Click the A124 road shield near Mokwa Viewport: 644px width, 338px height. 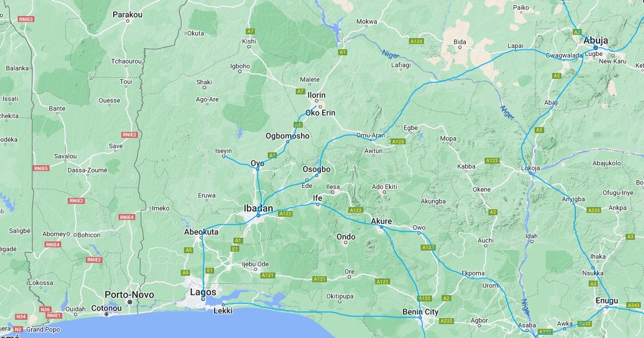(416, 41)
